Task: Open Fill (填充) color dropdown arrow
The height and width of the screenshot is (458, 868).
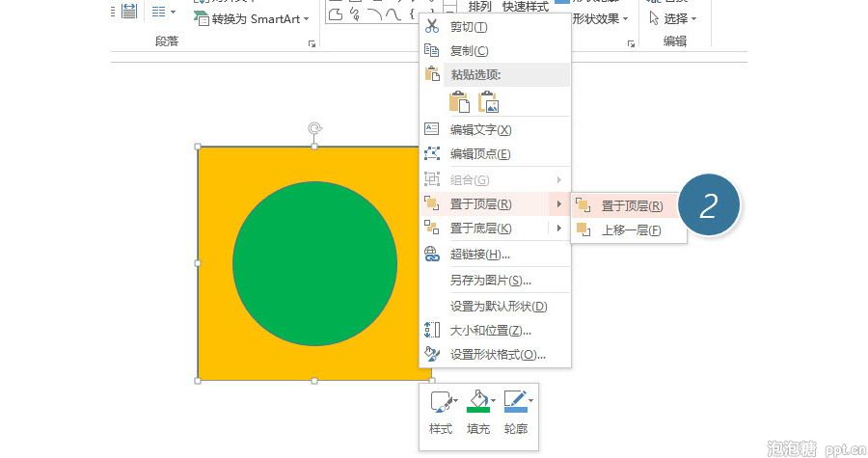Action: pyautogui.click(x=493, y=400)
